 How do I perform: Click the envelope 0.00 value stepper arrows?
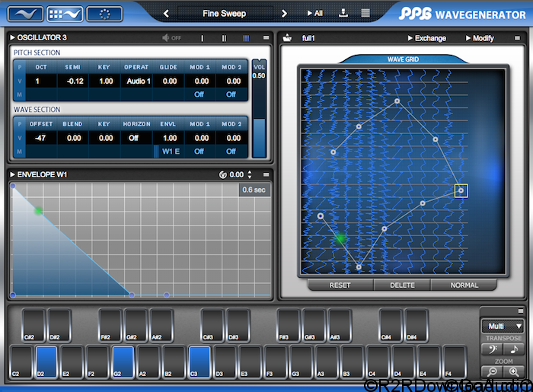click(x=250, y=174)
